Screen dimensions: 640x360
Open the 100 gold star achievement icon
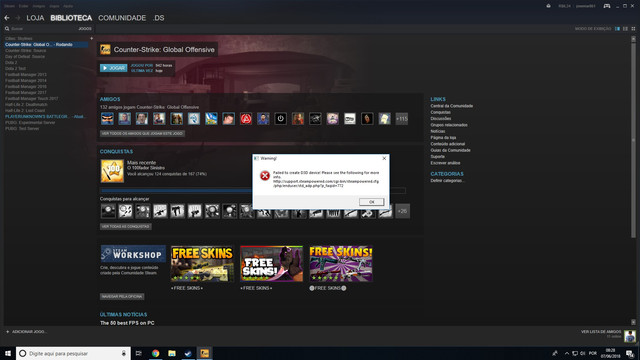click(112, 171)
